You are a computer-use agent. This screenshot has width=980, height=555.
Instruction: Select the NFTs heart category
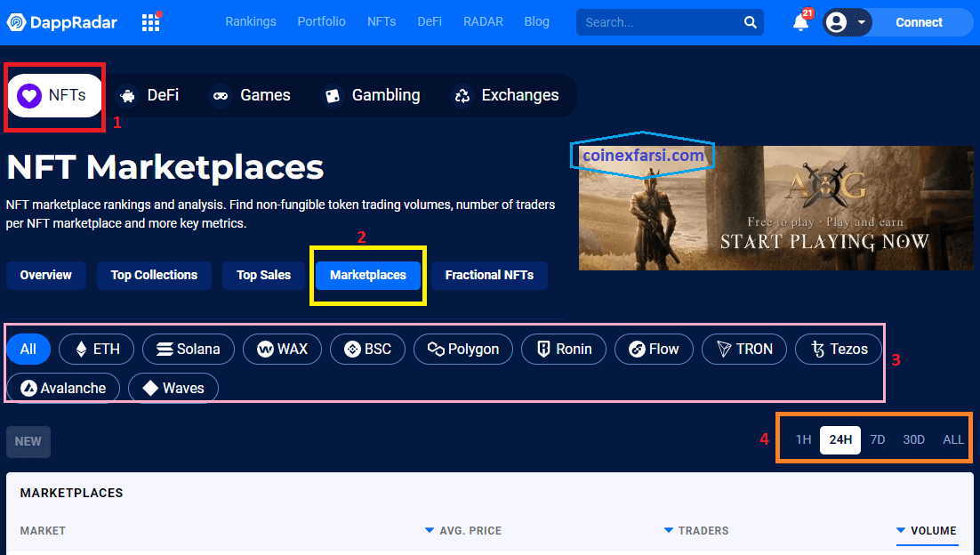tap(53, 95)
